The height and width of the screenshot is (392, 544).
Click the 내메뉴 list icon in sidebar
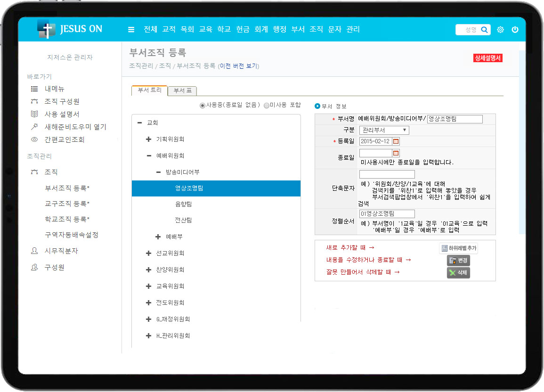(34, 89)
